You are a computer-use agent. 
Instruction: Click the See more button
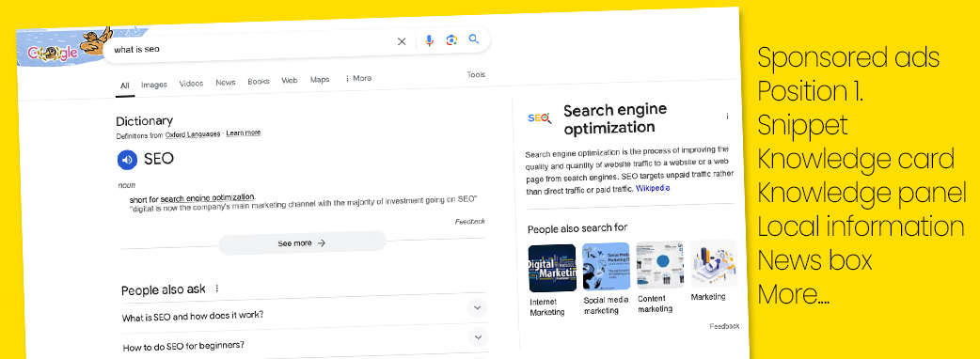click(x=303, y=242)
